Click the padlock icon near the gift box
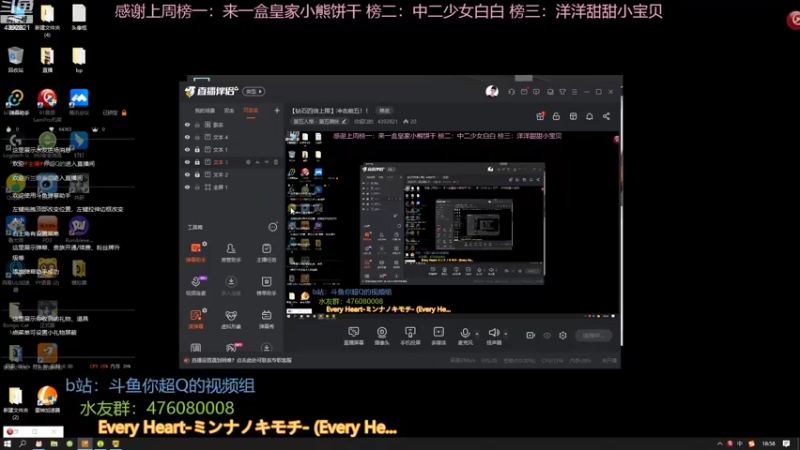Screen dimensions: 800x450 pos(556,116)
